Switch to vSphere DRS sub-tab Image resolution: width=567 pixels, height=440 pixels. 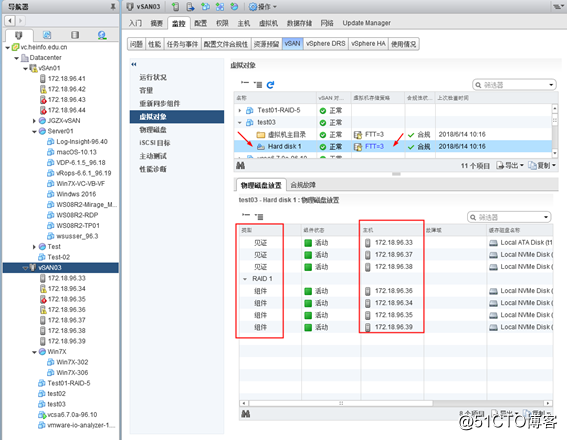pos(325,44)
